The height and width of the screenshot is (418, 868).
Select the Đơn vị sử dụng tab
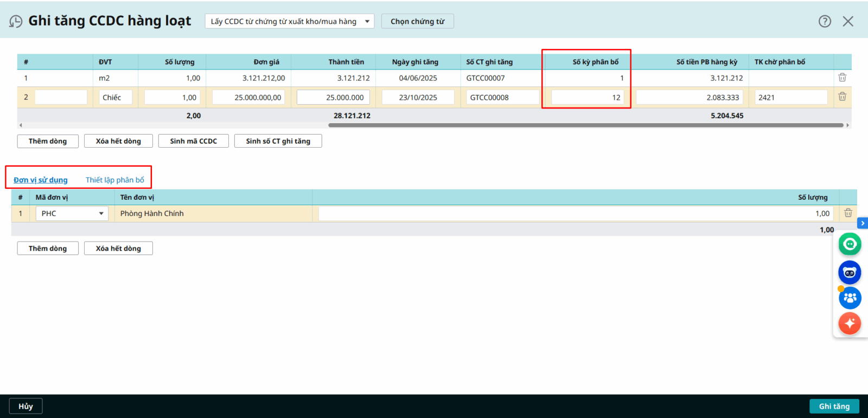[41, 180]
